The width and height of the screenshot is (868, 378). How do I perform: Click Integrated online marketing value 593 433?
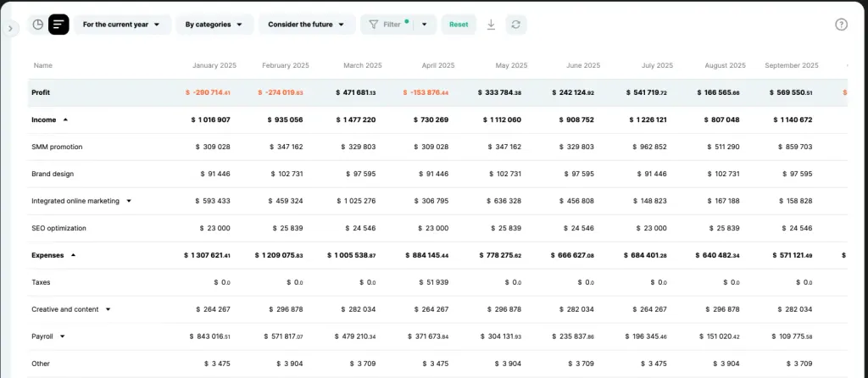click(213, 201)
